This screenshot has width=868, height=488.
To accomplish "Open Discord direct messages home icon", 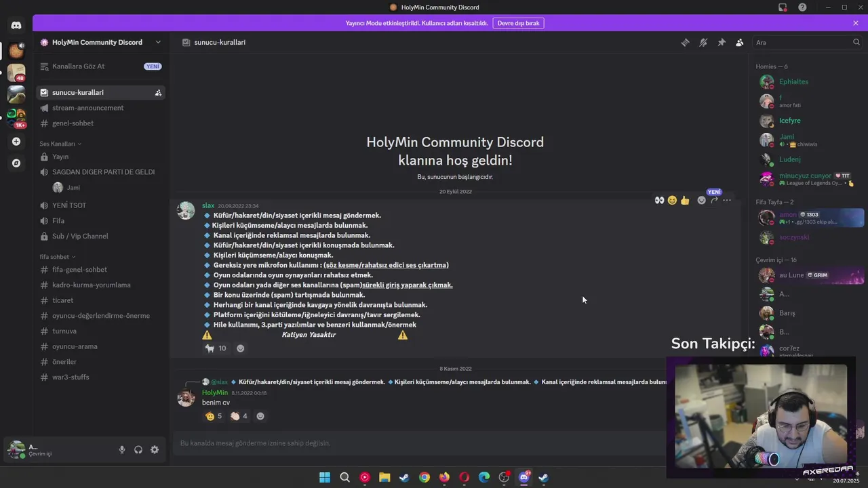I will pos(16,25).
